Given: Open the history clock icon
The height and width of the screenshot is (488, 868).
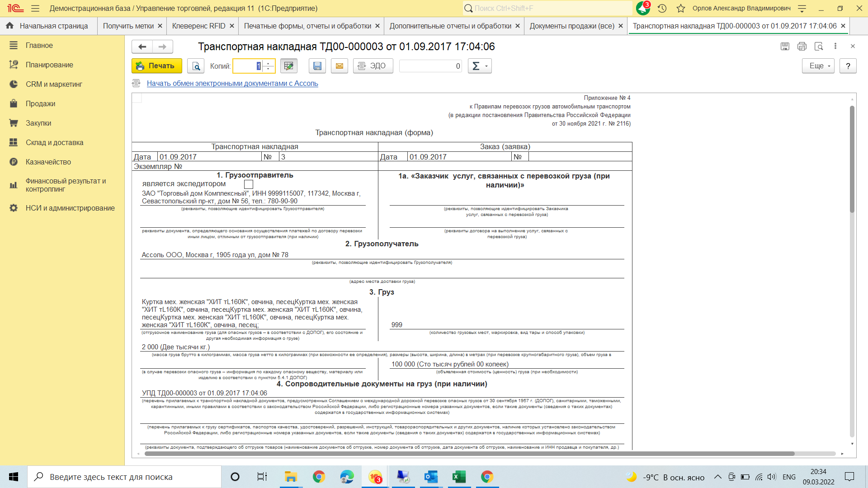Looking at the screenshot, I should (x=662, y=8).
